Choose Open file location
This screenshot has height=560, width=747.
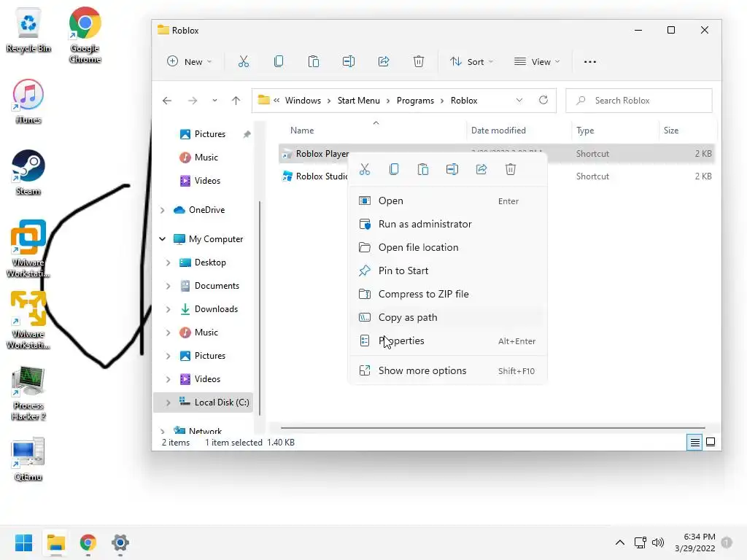[x=448, y=248]
